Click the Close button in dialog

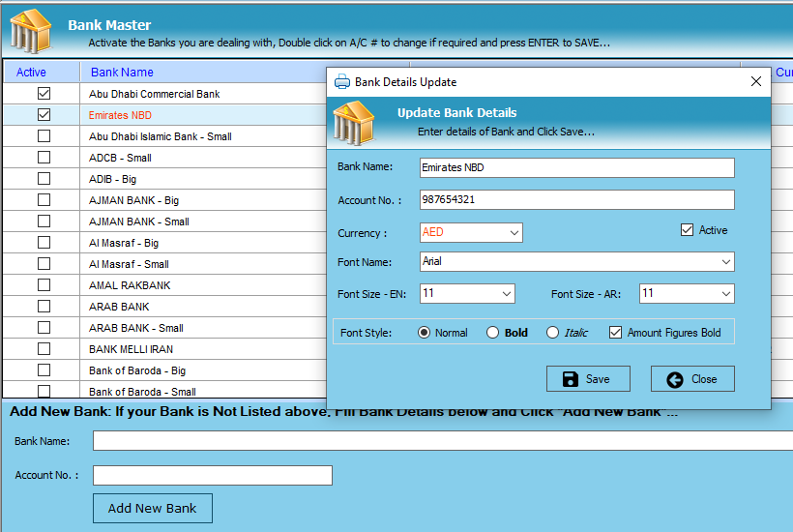[x=692, y=379]
